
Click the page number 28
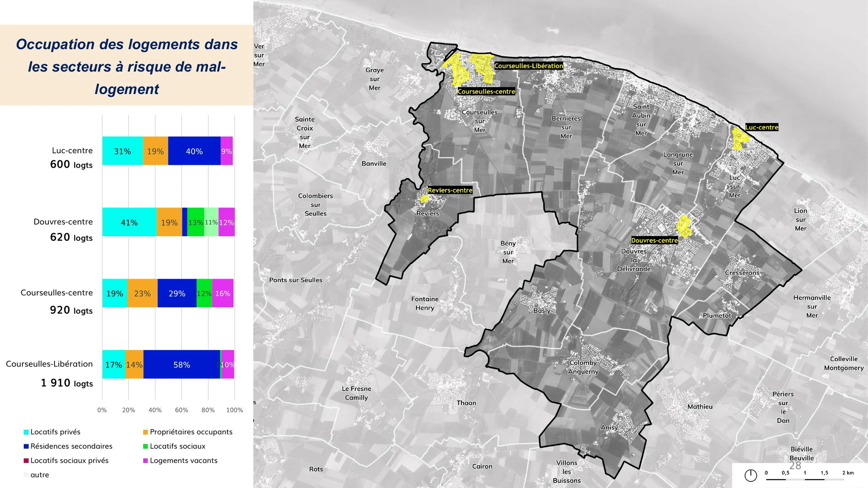(x=795, y=466)
